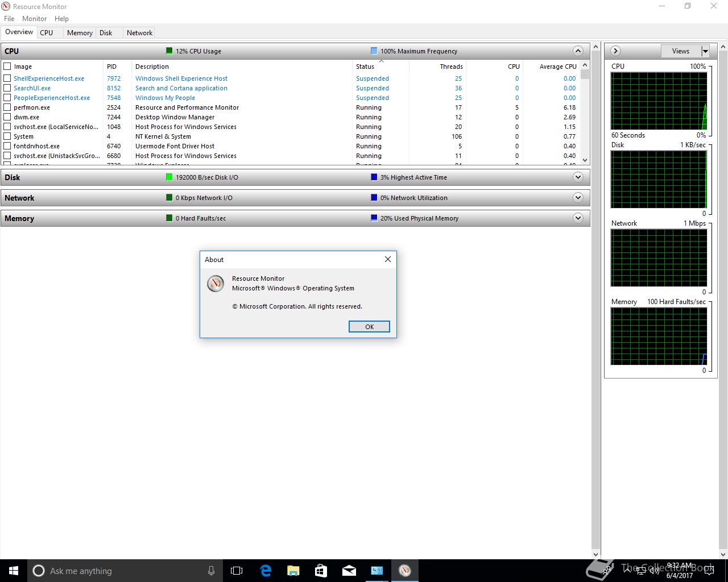Sort by the Status column header
Viewport: 728px width, 582px height.
tap(380, 66)
